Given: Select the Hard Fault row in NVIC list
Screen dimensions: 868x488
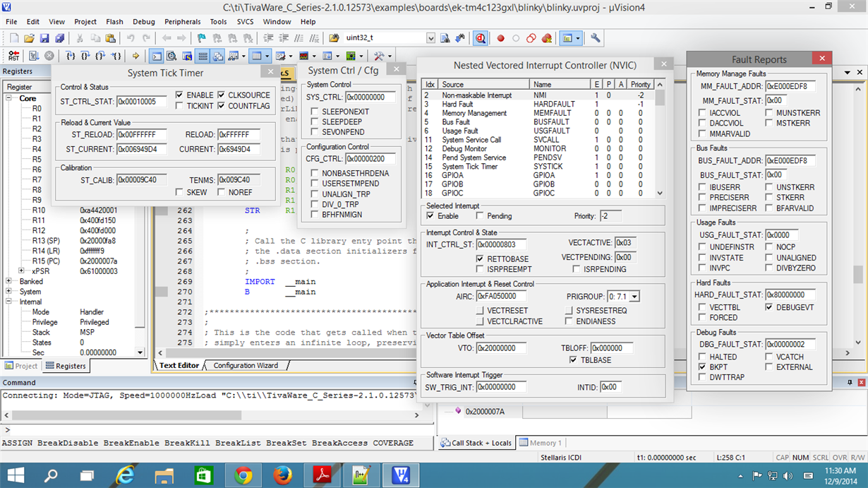Looking at the screenshot, I should click(x=538, y=104).
